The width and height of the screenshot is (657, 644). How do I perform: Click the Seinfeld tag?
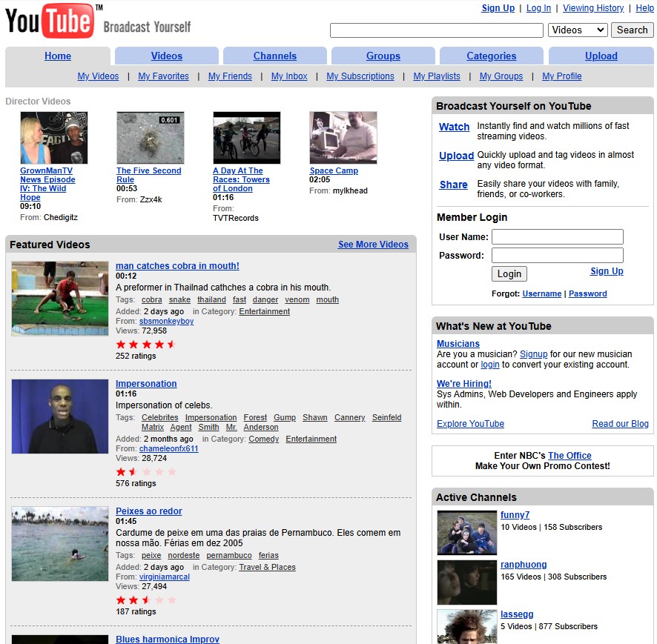click(x=386, y=417)
